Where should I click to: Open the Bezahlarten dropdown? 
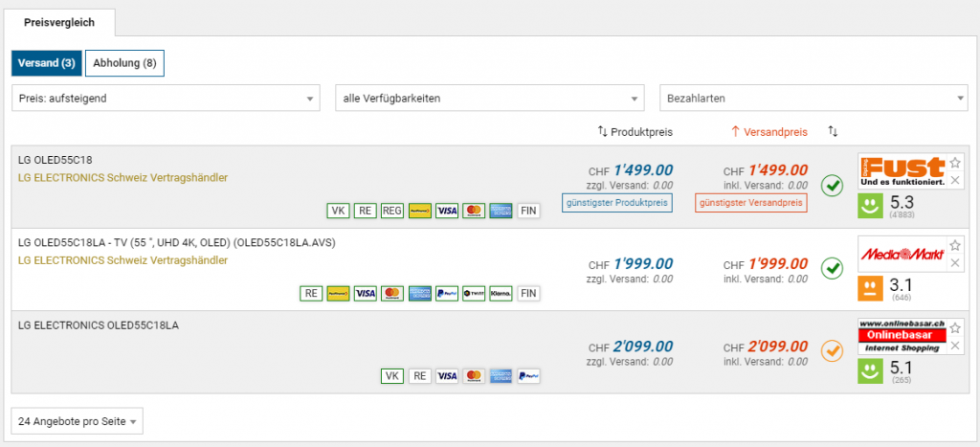point(813,99)
